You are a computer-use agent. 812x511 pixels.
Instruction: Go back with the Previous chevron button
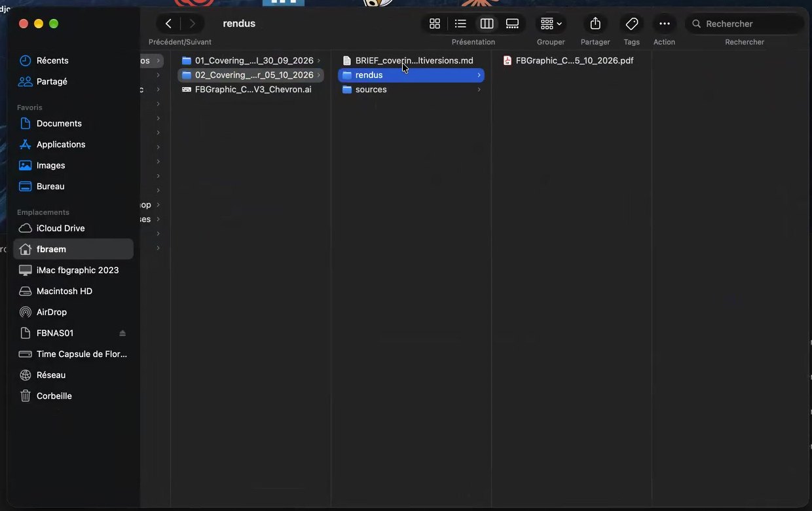[168, 24]
